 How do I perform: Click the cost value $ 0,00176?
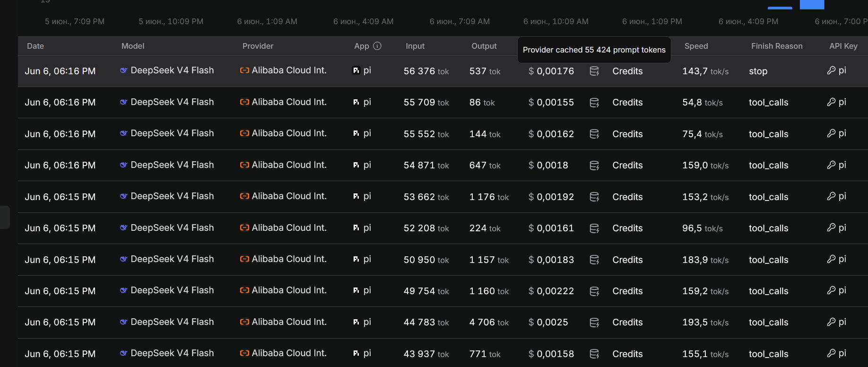tap(551, 71)
